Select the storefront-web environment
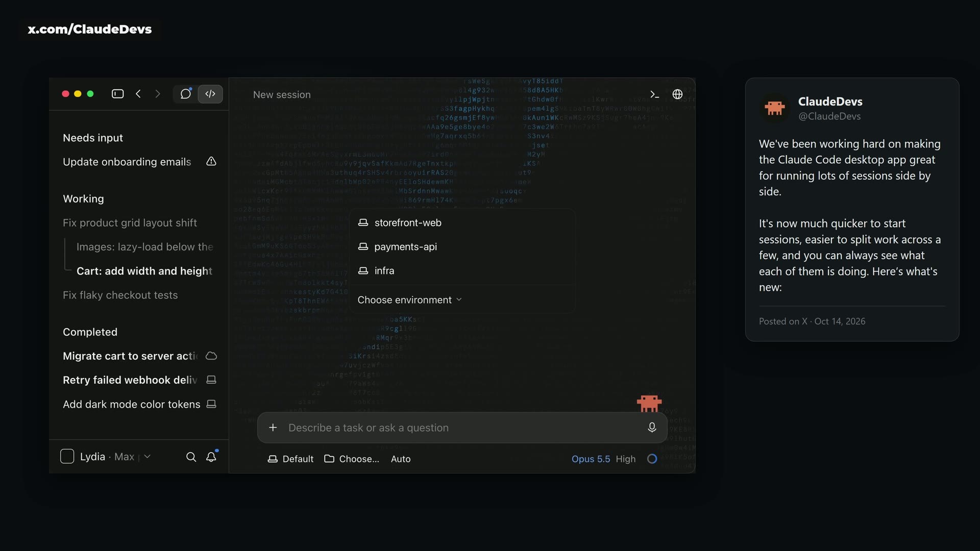Image resolution: width=980 pixels, height=551 pixels. 462,223
